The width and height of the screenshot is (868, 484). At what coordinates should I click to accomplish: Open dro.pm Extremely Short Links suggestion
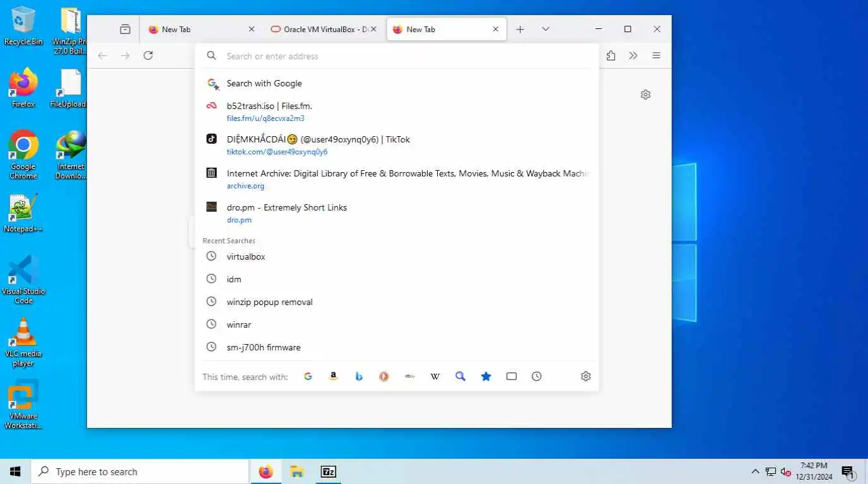[x=397, y=213]
